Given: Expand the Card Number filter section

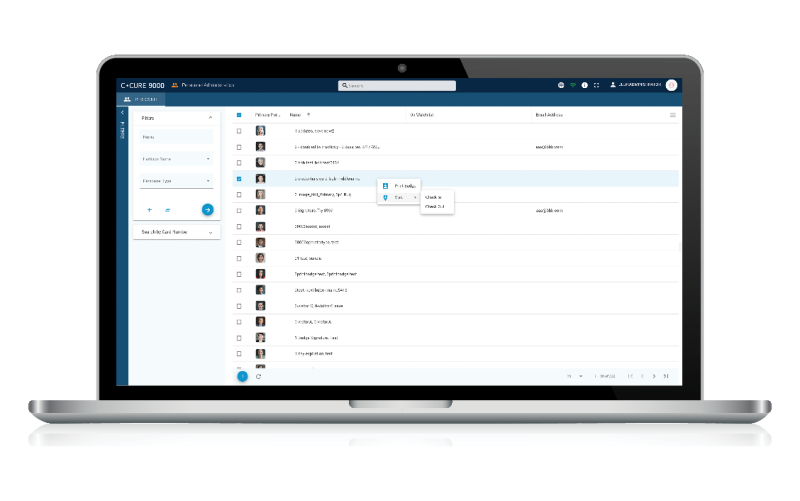Looking at the screenshot, I should (x=210, y=232).
